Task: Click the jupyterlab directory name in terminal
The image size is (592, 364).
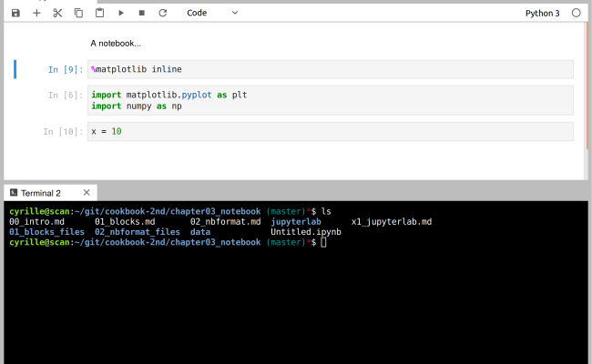Action: [x=296, y=222]
